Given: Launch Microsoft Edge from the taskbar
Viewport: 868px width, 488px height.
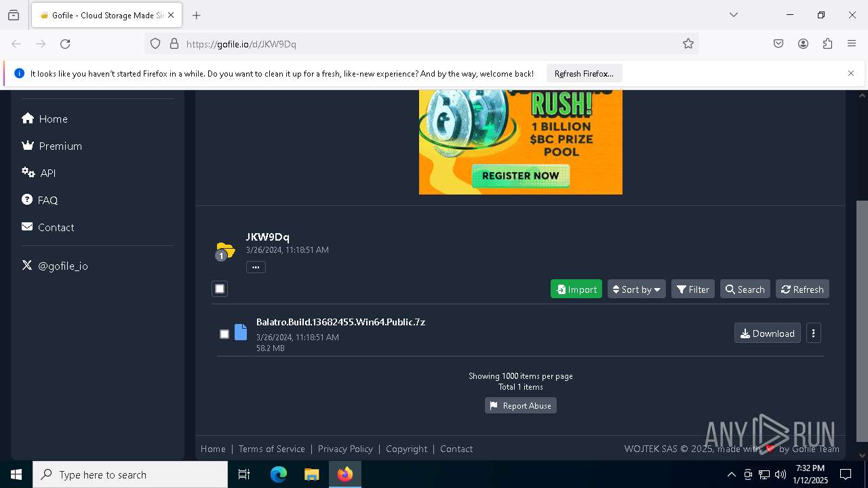Looking at the screenshot, I should pos(279,474).
